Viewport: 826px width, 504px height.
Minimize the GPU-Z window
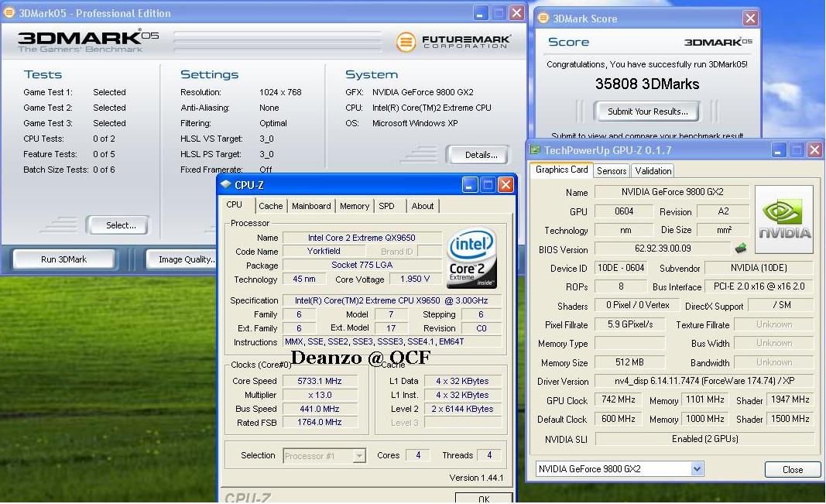coord(779,150)
